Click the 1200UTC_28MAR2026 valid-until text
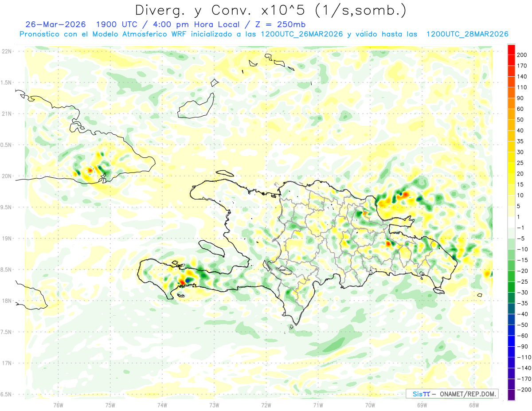 (x=467, y=34)
